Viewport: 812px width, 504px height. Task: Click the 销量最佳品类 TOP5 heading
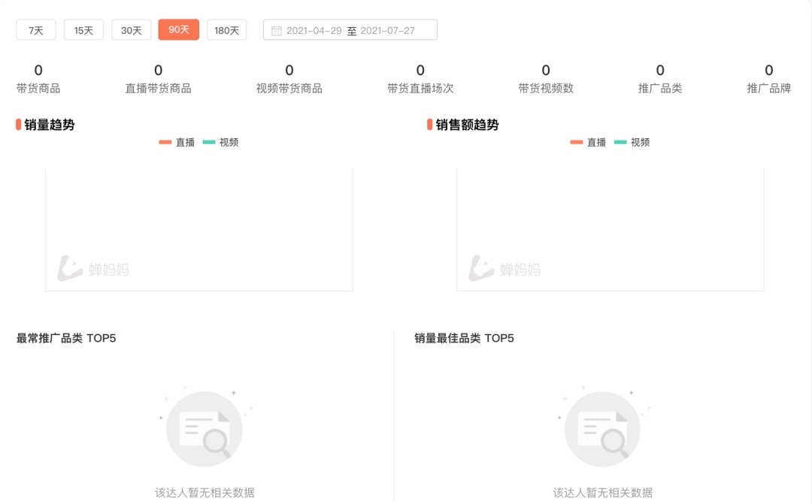coord(464,339)
